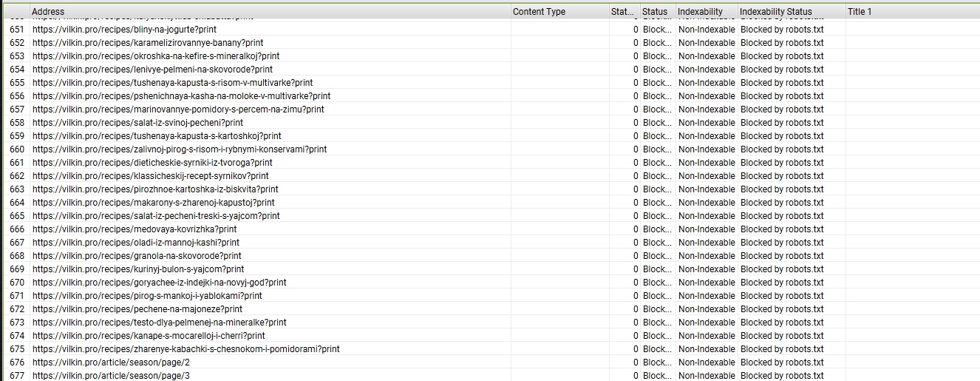Click status code 0 in row 673
980x381 pixels.
point(636,323)
